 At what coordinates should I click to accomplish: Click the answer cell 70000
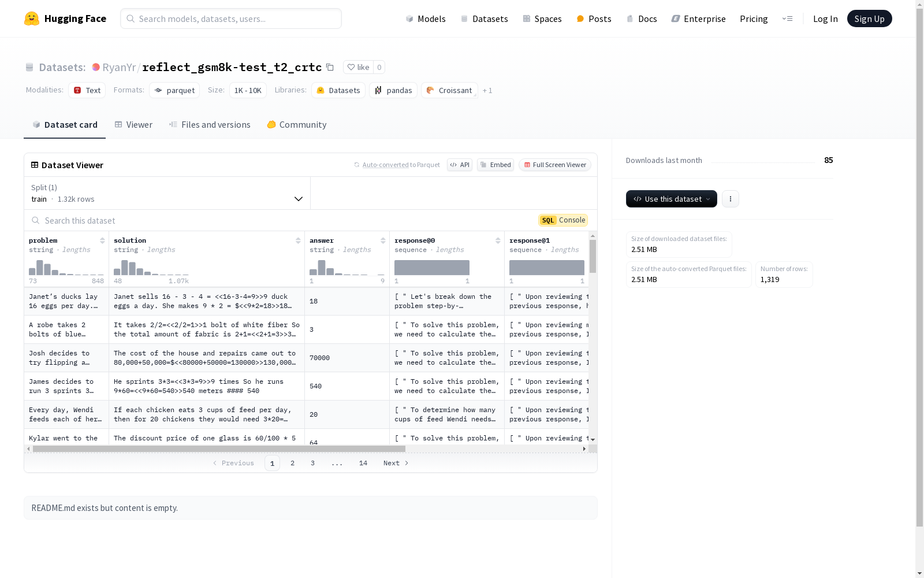pyautogui.click(x=347, y=358)
